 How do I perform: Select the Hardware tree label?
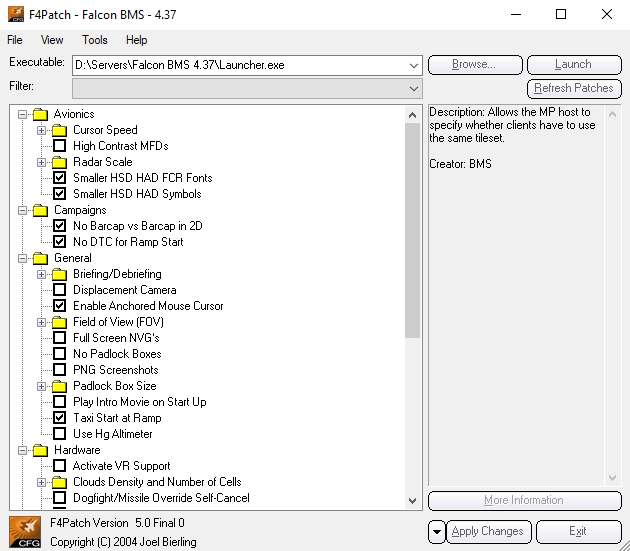coord(77,450)
